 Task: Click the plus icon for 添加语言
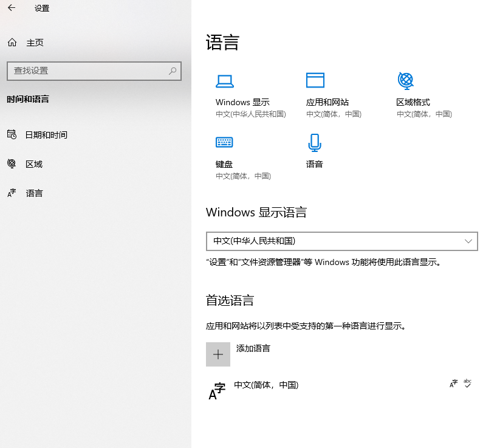[218, 354]
